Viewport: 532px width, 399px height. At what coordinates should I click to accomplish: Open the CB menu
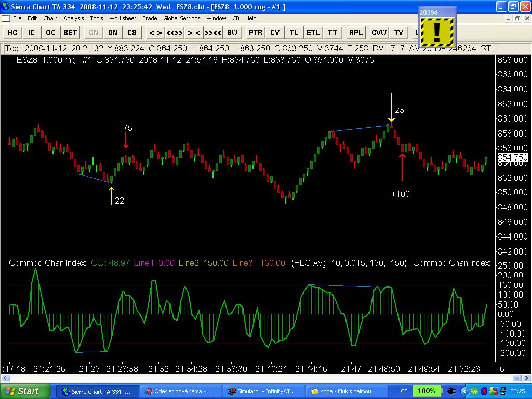coord(236,18)
